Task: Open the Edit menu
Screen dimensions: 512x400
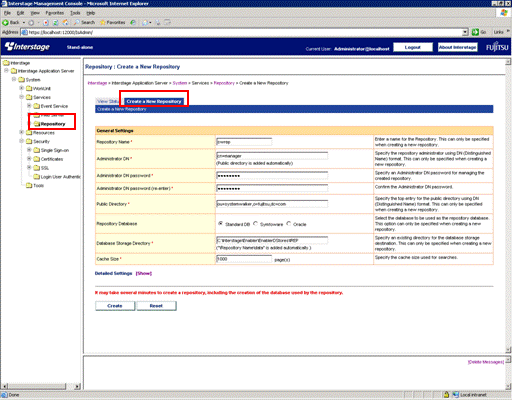Action: [21, 13]
